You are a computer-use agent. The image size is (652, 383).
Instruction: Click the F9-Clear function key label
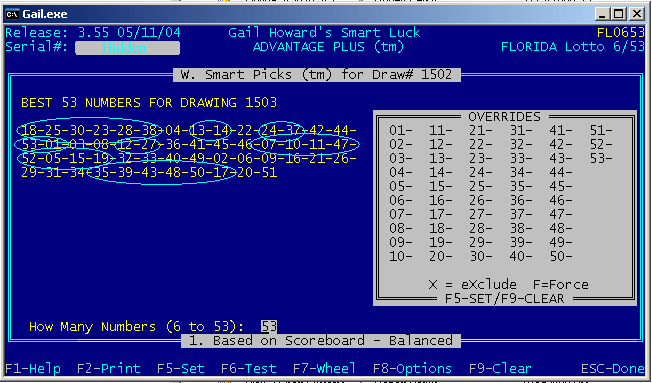click(x=500, y=368)
